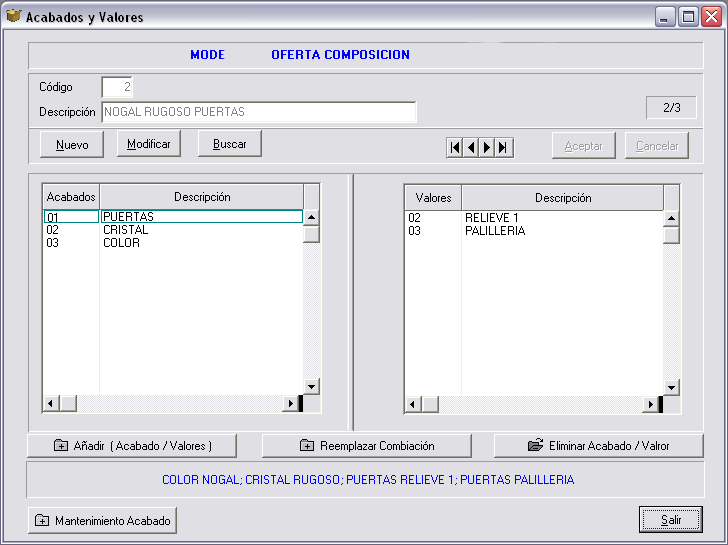Viewport: 728px width, 545px height.
Task: Add Acabado / Valores combination
Action: tap(132, 446)
